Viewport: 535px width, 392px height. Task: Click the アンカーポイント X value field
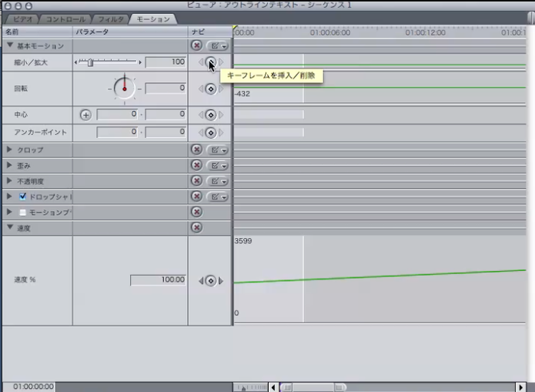point(117,132)
